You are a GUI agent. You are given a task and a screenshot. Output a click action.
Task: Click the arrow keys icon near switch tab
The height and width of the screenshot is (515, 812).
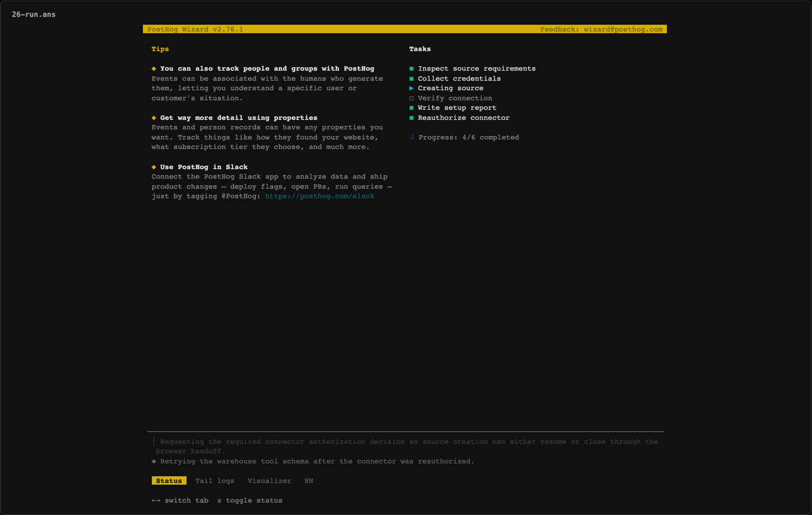pos(156,500)
